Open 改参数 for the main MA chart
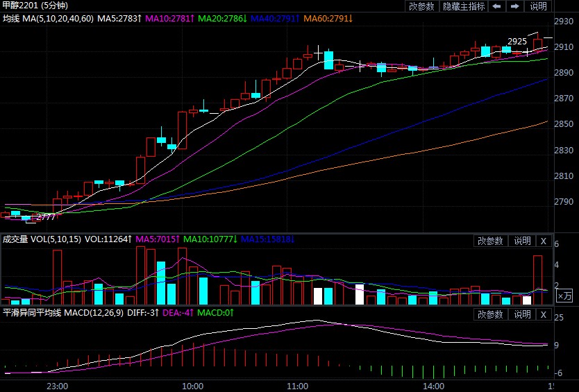The width and height of the screenshot is (579, 392). pos(421,6)
